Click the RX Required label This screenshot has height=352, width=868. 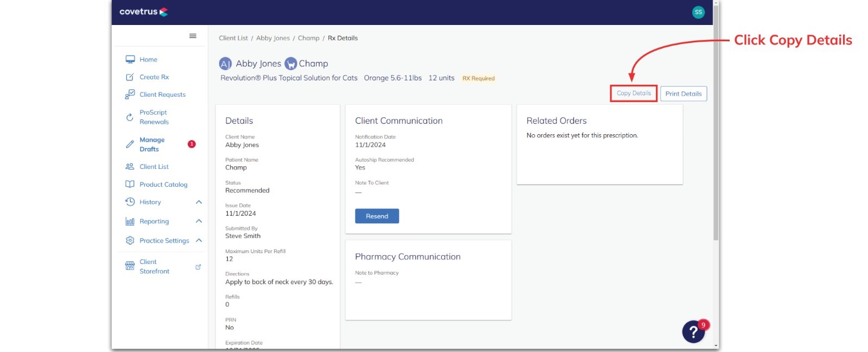pyautogui.click(x=478, y=78)
